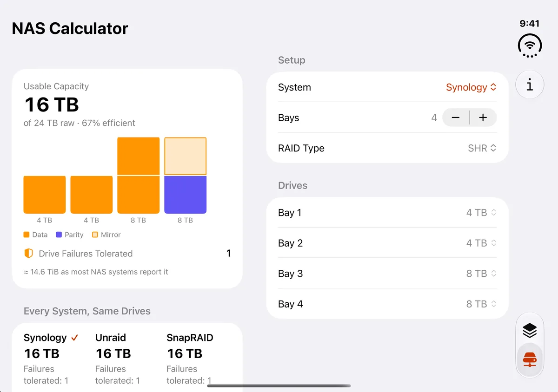Viewport: 558px width, 392px height.
Task: Select the SnapRAID comparison card
Action: [190, 359]
